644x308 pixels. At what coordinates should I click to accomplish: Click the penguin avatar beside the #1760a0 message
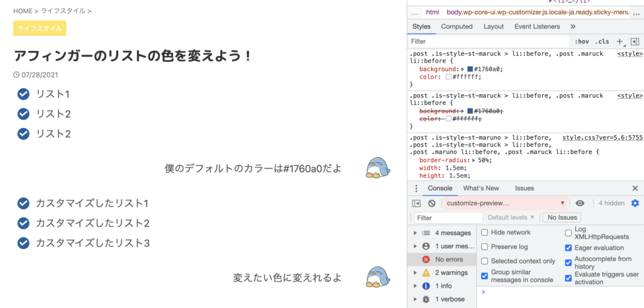377,168
